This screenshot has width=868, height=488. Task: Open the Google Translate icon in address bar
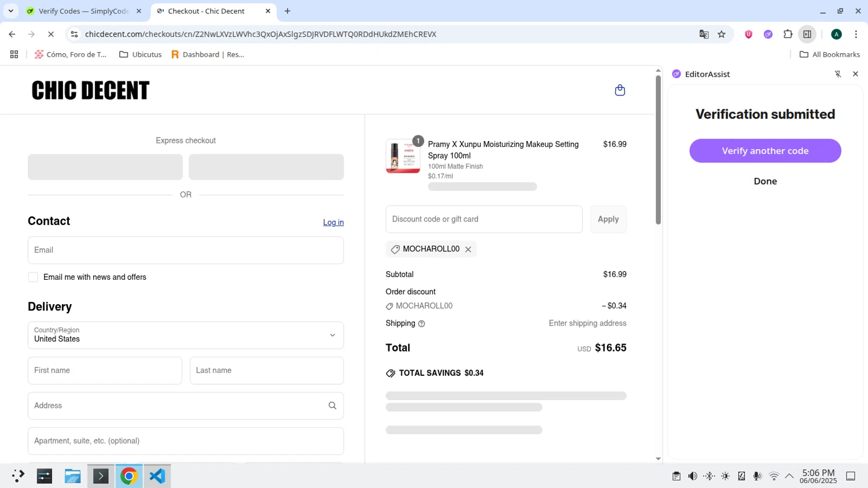click(x=704, y=34)
